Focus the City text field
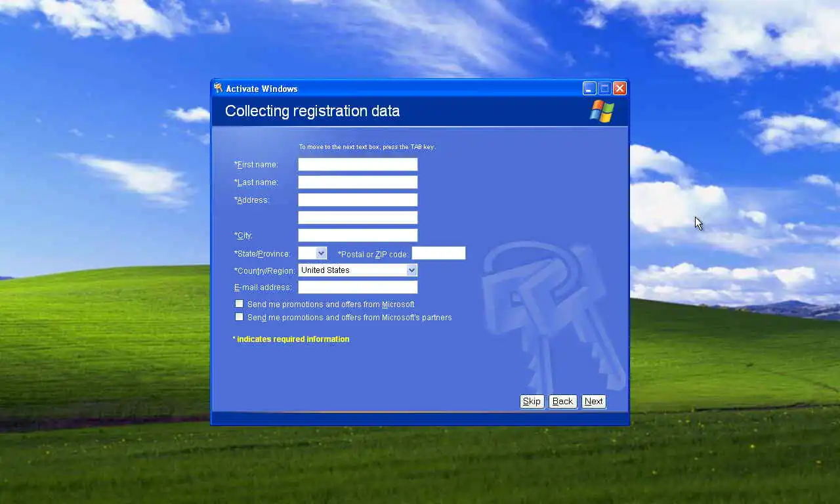This screenshot has height=504, width=840. [358, 236]
